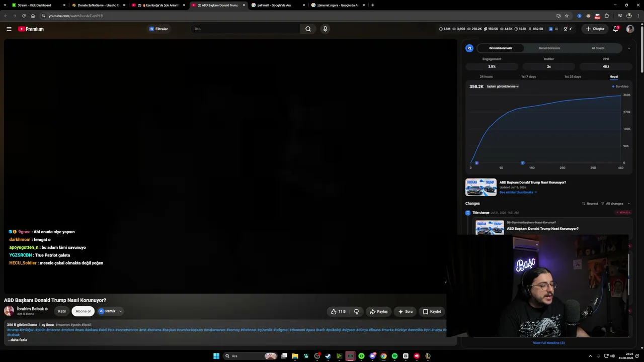Start voice search with the microphone icon
644x362 pixels.
tap(325, 29)
